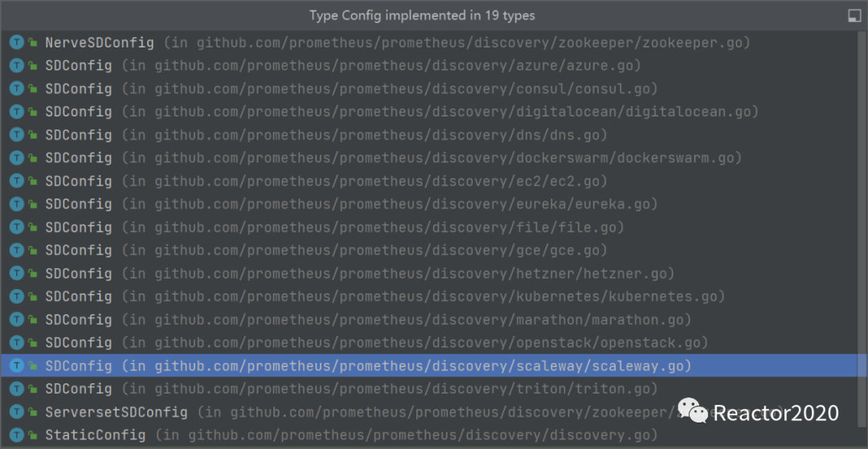Click type icon on digitalocean.go row
The height and width of the screenshot is (449, 868).
tap(17, 112)
